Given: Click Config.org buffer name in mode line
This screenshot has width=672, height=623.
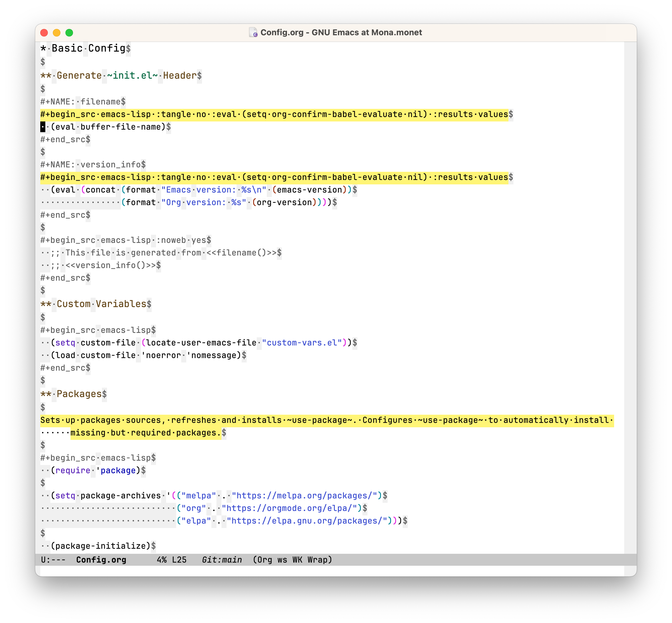Looking at the screenshot, I should pyautogui.click(x=101, y=559).
